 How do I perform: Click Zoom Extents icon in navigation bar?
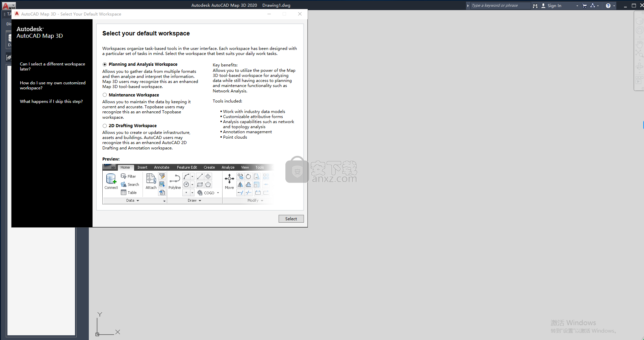[x=639, y=53]
